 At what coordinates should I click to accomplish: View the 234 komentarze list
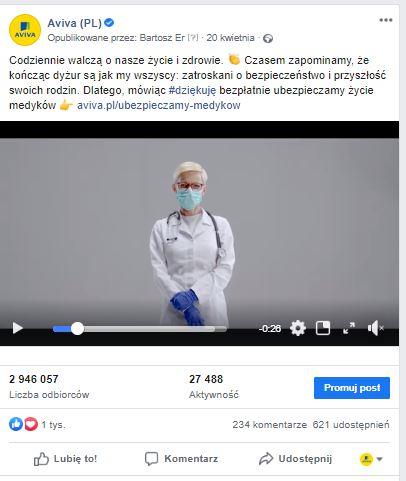pos(269,425)
